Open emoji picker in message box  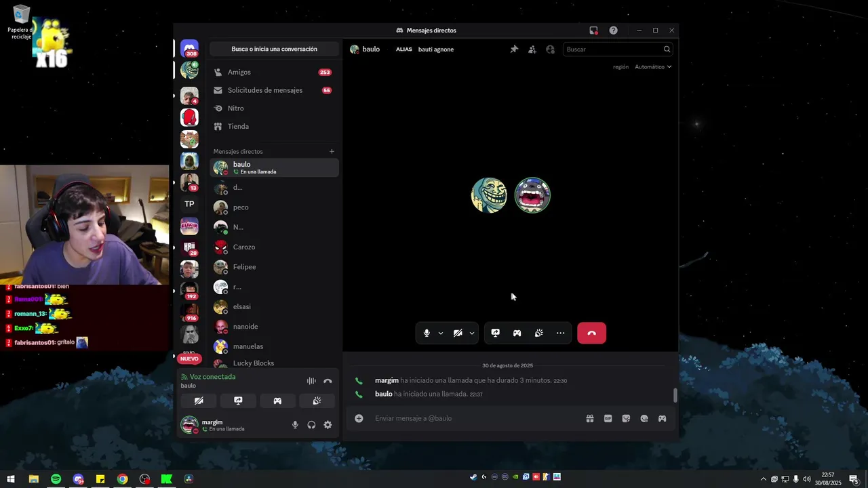tap(644, 418)
